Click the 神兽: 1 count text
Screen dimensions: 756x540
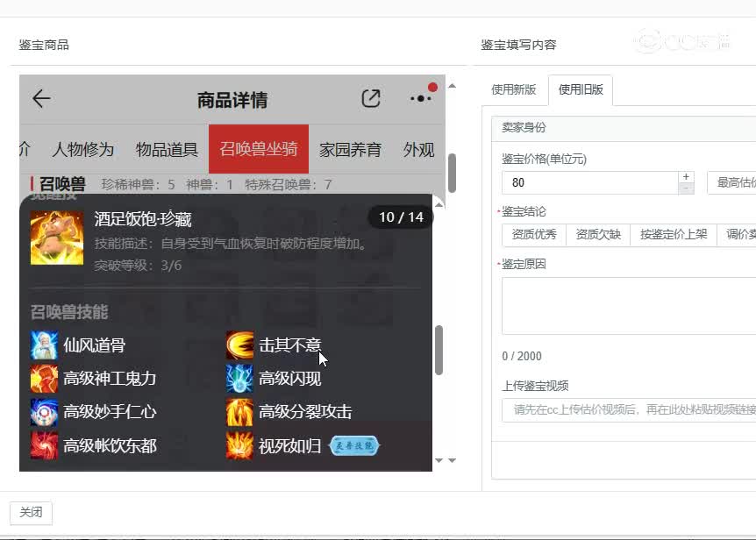pyautogui.click(x=210, y=184)
